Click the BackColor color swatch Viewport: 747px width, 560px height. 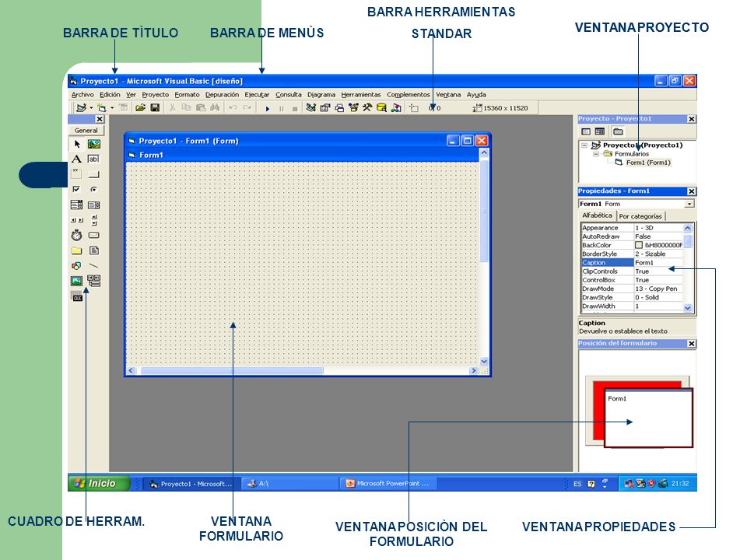(x=639, y=245)
